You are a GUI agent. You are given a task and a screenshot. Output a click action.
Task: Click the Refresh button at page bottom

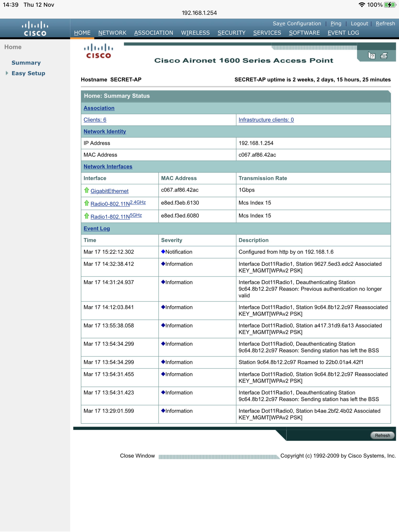(382, 435)
